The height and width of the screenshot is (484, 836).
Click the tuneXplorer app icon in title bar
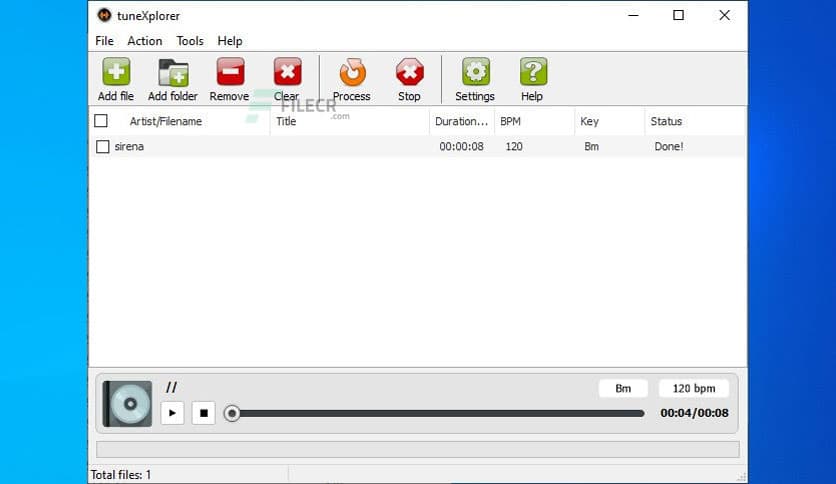tap(104, 15)
